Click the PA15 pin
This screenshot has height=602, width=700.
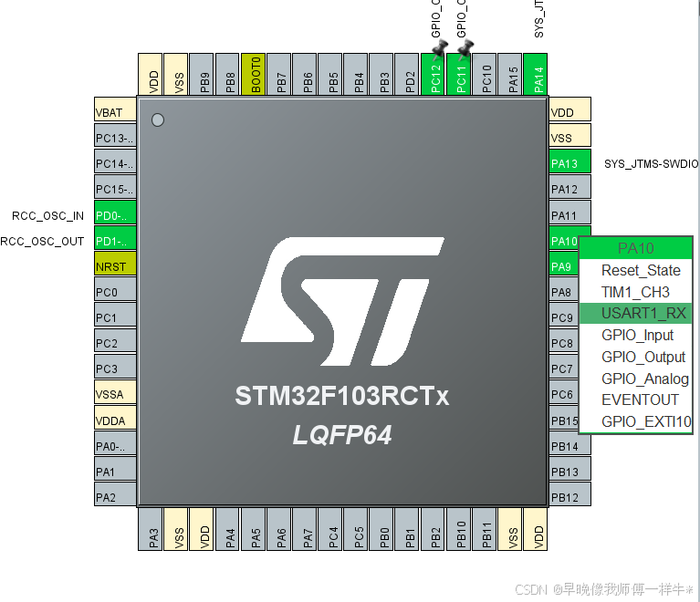click(x=510, y=74)
